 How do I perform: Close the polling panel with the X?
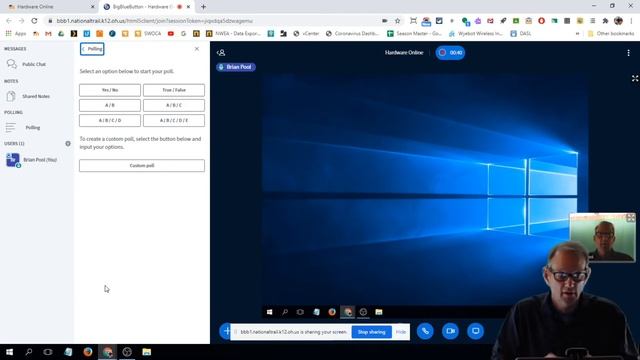click(x=197, y=49)
